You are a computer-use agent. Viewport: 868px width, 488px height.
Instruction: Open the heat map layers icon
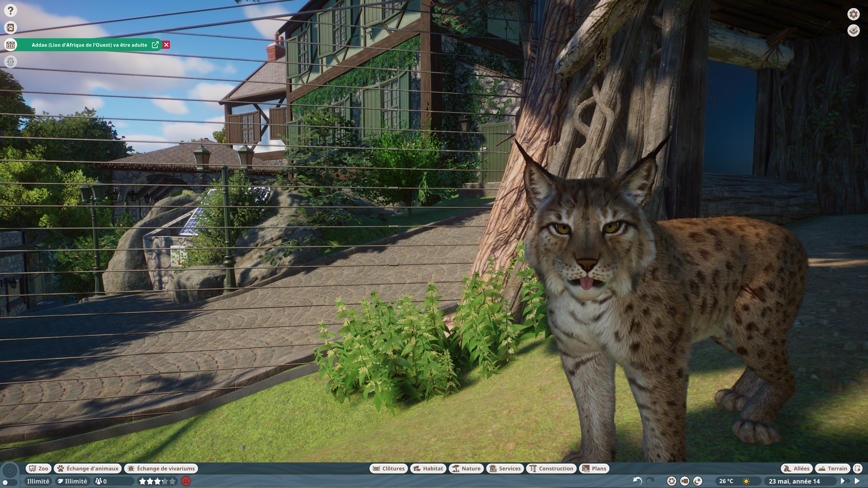point(853,31)
